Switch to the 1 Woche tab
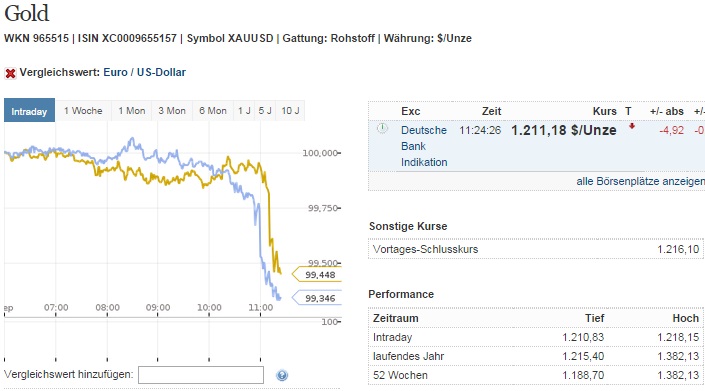The height and width of the screenshot is (391, 705). coord(83,111)
